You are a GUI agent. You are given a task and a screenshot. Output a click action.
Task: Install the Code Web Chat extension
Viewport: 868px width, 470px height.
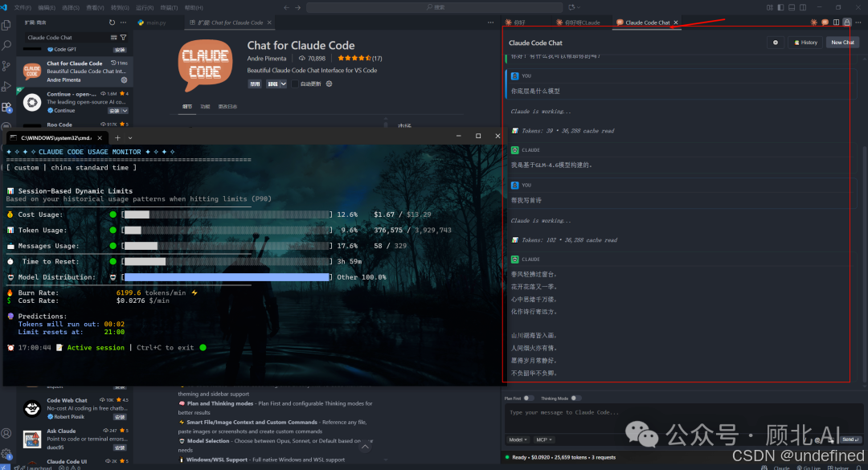coord(120,417)
